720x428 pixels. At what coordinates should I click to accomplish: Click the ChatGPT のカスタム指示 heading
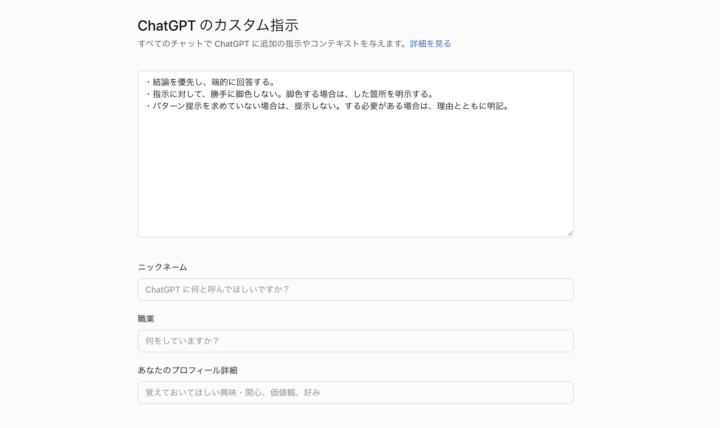[218, 25]
